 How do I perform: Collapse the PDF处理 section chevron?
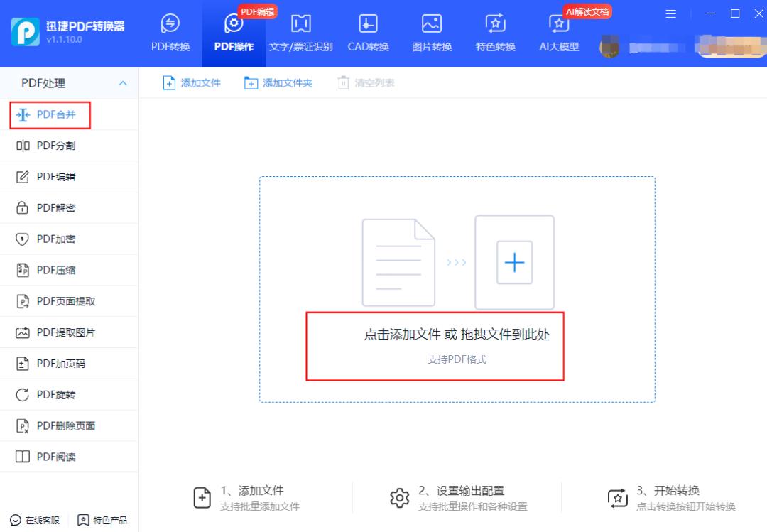(123, 84)
